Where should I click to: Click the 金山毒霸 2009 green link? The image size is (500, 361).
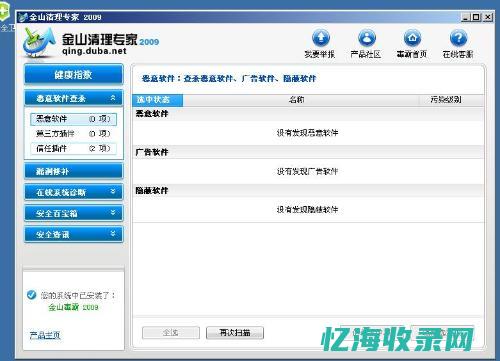(73, 307)
